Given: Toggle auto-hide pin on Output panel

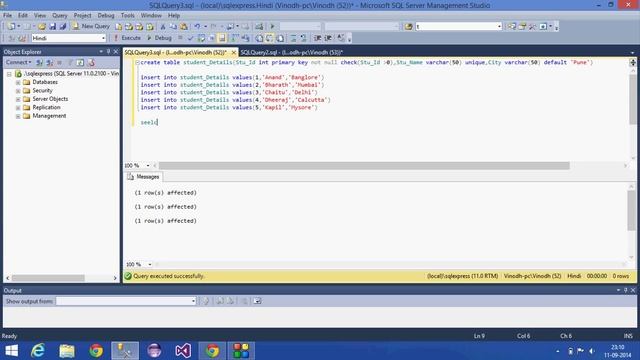Looking at the screenshot, I should (x=625, y=290).
